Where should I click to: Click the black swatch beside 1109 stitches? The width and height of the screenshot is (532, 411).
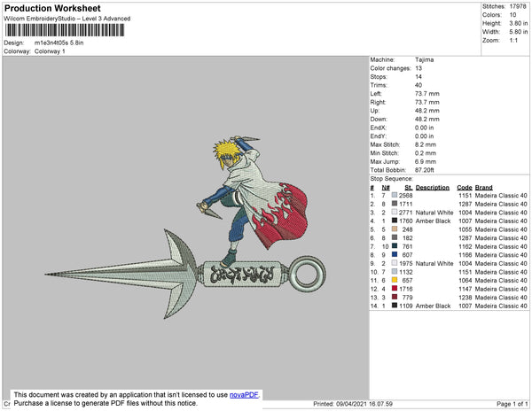395,306
